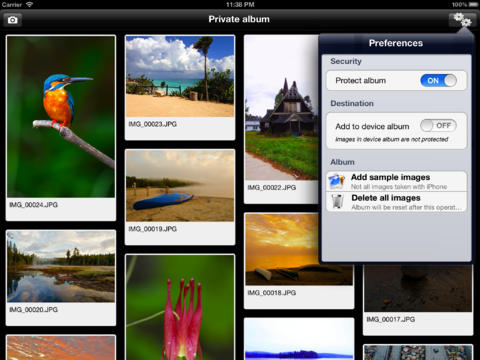
Task: Click the battery indicator in status bar
Action: (x=473, y=4)
